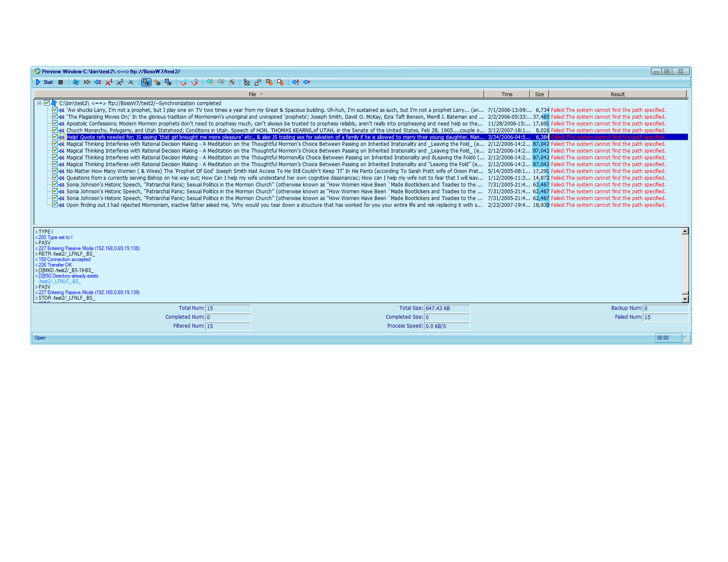728x562 pixels.
Task: Click the sort arrow in File header
Action: tap(262, 94)
